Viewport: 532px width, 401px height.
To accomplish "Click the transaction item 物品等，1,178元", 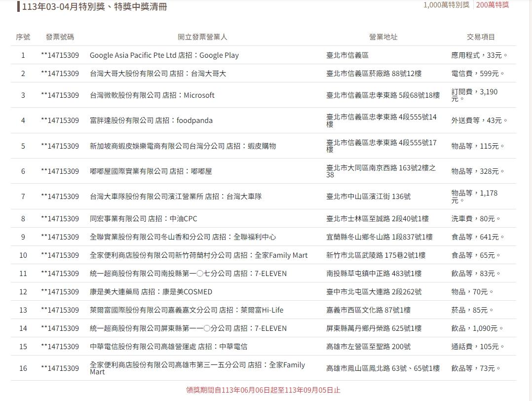I will 474,196.
